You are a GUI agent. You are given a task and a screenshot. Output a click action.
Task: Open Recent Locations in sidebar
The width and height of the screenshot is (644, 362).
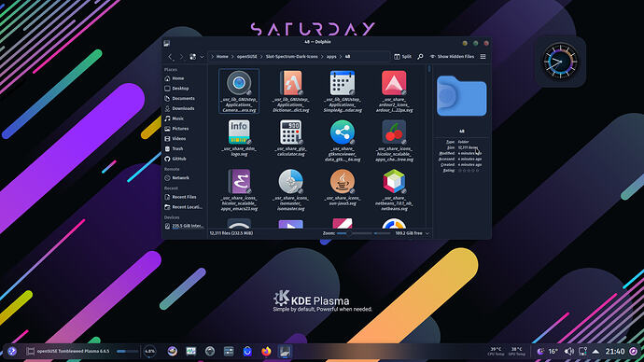[x=184, y=207]
